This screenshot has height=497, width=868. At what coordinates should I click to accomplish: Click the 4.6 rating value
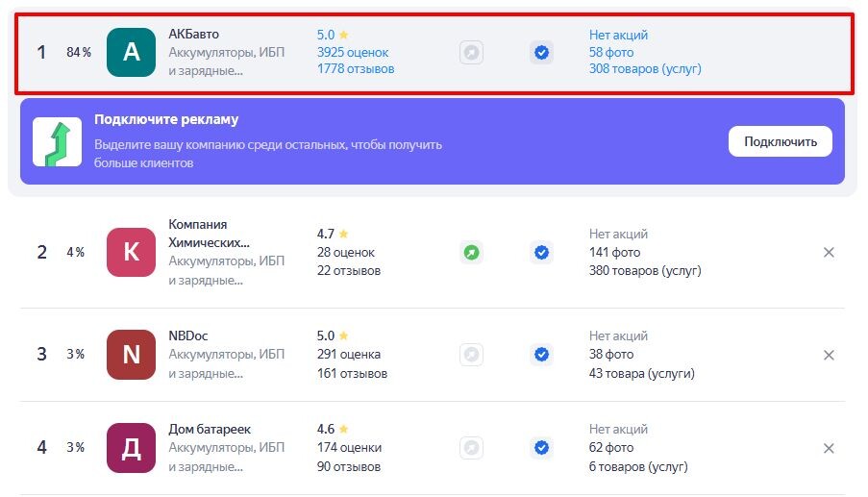[326, 429]
